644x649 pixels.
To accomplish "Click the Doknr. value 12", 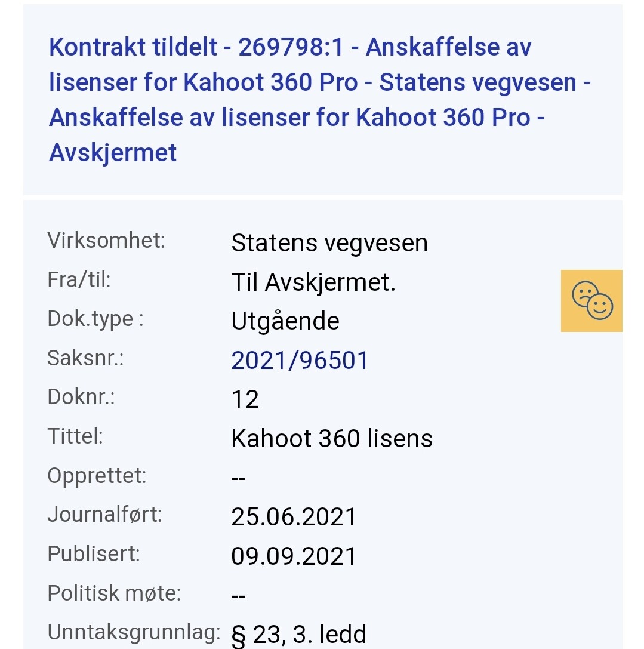I will point(245,399).
